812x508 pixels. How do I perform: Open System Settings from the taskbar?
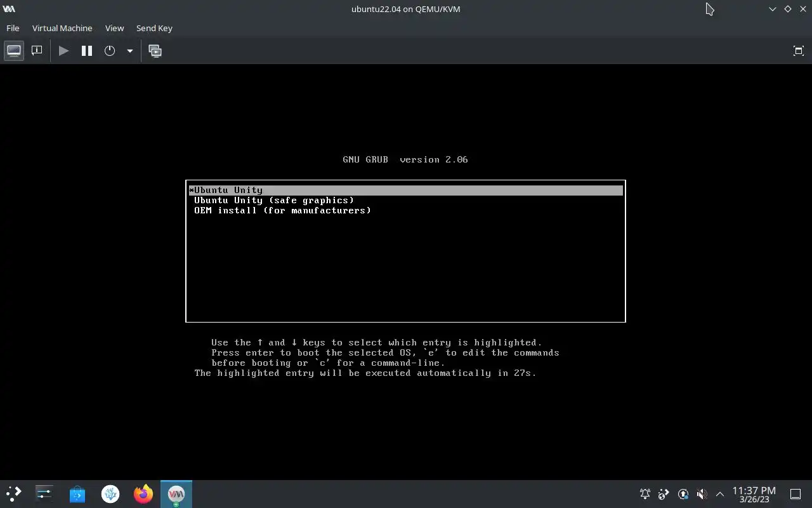[44, 493]
